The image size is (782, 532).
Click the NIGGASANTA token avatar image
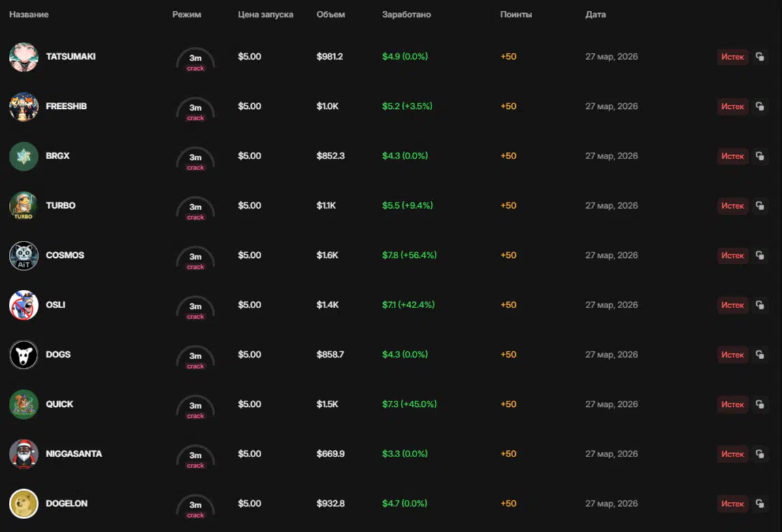(x=23, y=454)
